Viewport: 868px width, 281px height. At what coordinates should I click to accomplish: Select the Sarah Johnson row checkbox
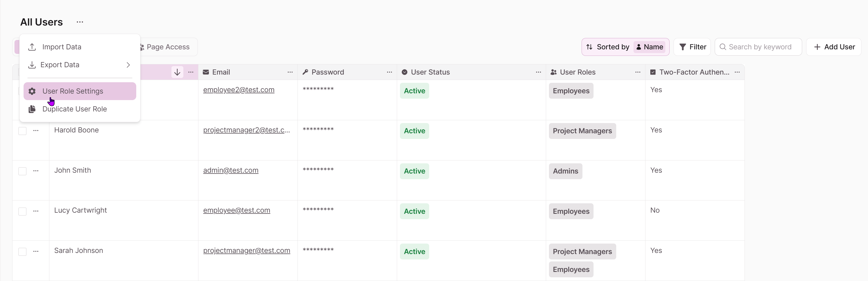coord(22,252)
